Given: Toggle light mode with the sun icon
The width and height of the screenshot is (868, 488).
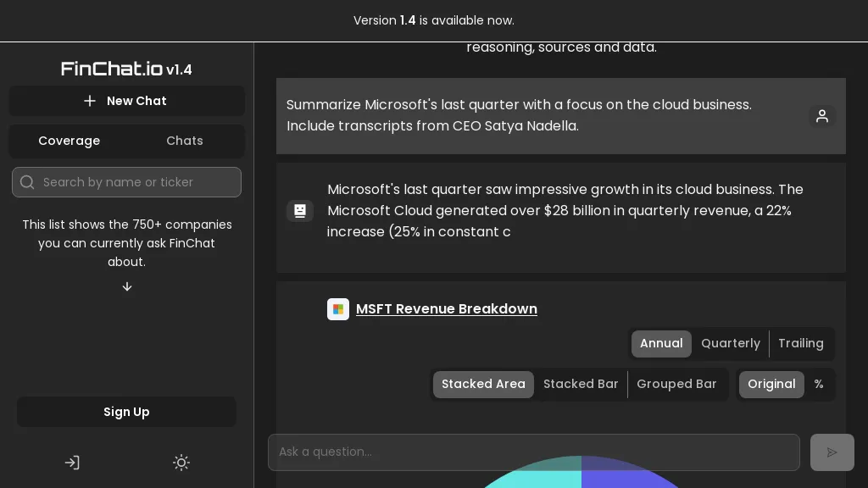Looking at the screenshot, I should 181,463.
